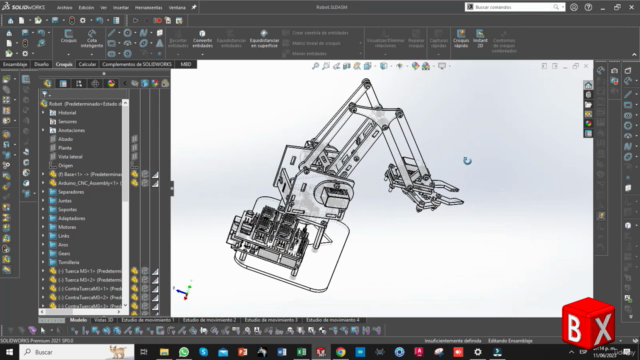Viewport: 640px width, 360px height.
Task: Click the Buscar comandos search field
Action: (514, 7)
